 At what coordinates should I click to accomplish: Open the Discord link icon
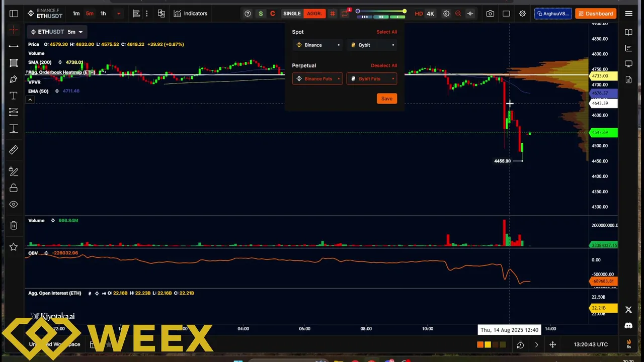tap(628, 326)
